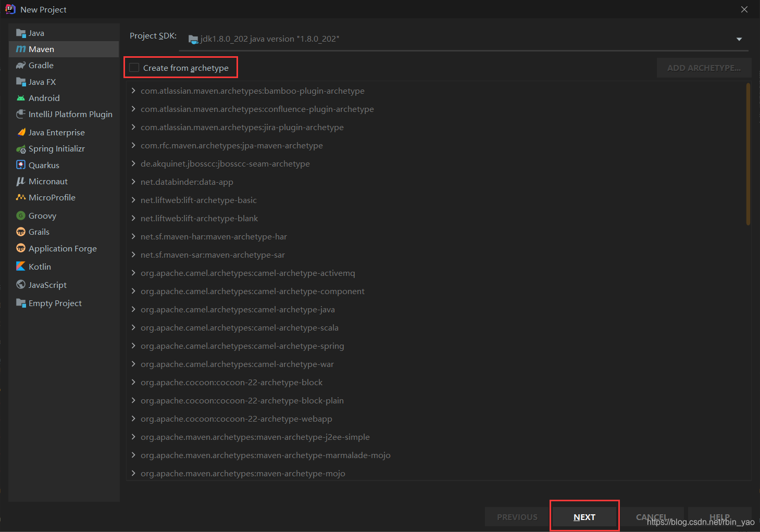
Task: Click the NEXT button
Action: 584,516
